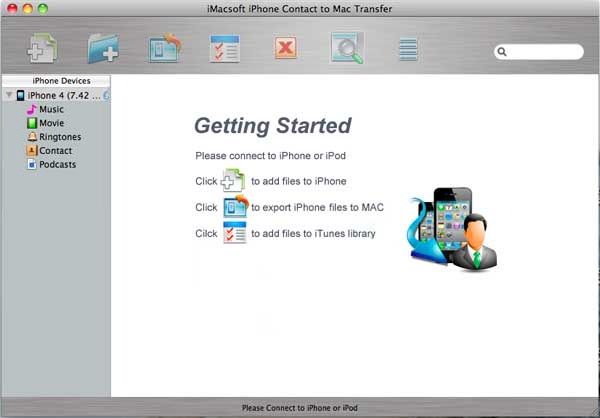Click 'Please connect to iPhone or iPod' text

click(x=271, y=156)
